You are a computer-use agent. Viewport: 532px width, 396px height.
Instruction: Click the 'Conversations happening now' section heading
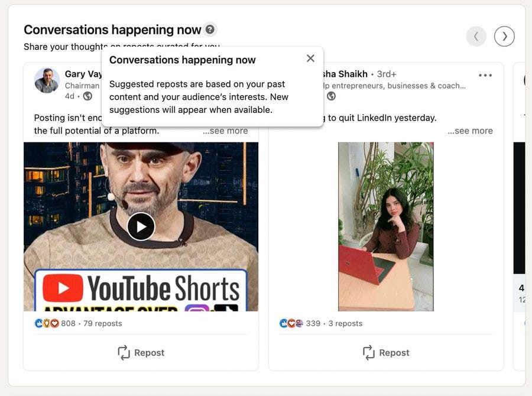point(112,30)
